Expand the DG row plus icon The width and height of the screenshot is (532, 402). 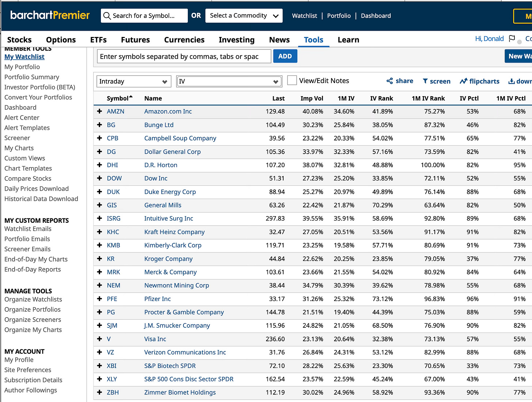tap(99, 151)
